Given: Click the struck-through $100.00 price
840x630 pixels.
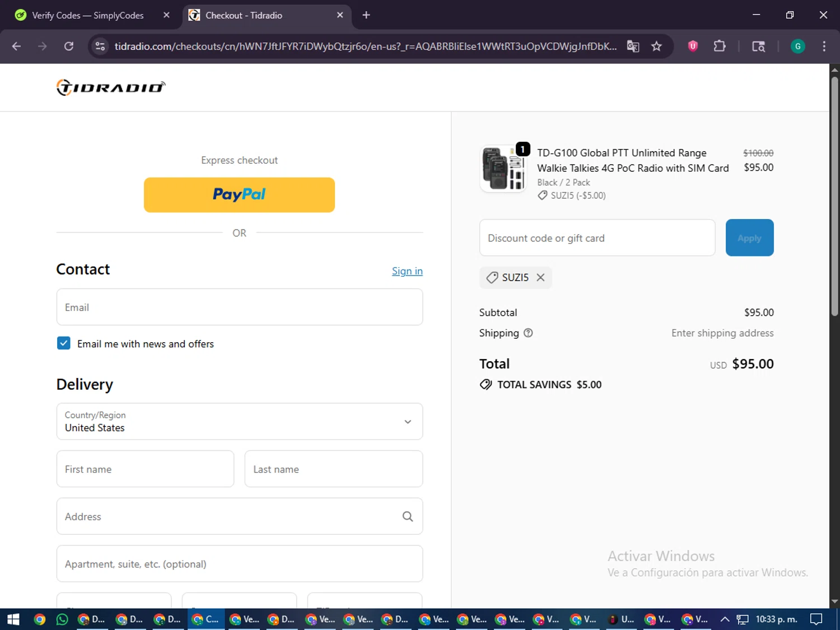Looking at the screenshot, I should 758,153.
